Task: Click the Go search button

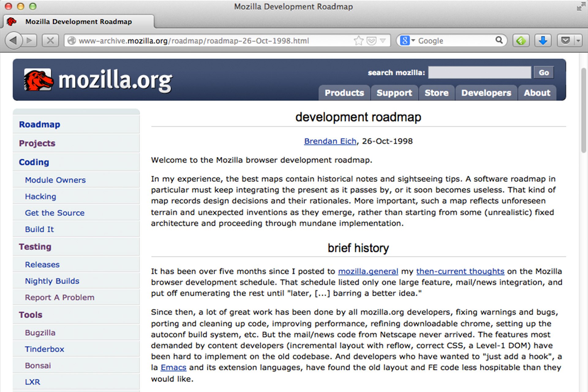Action: point(544,73)
